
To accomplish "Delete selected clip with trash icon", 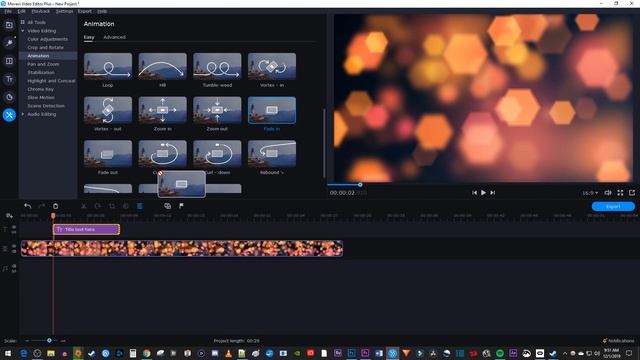I will tap(56, 206).
